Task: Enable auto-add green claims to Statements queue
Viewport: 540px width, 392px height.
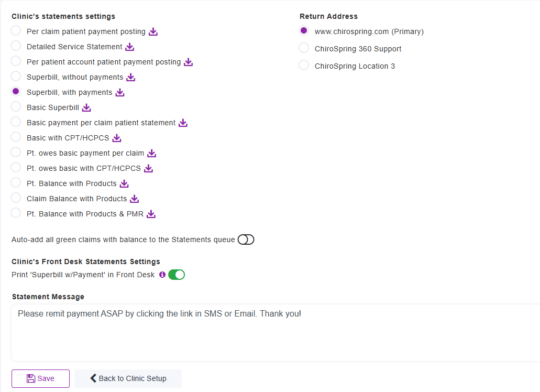Action: coord(246,239)
